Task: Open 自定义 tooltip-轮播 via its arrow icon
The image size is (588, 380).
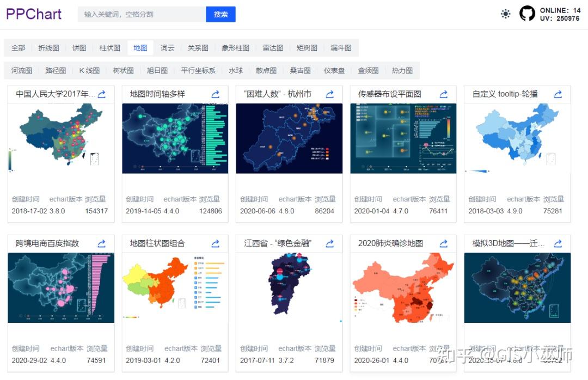Action: pos(558,94)
